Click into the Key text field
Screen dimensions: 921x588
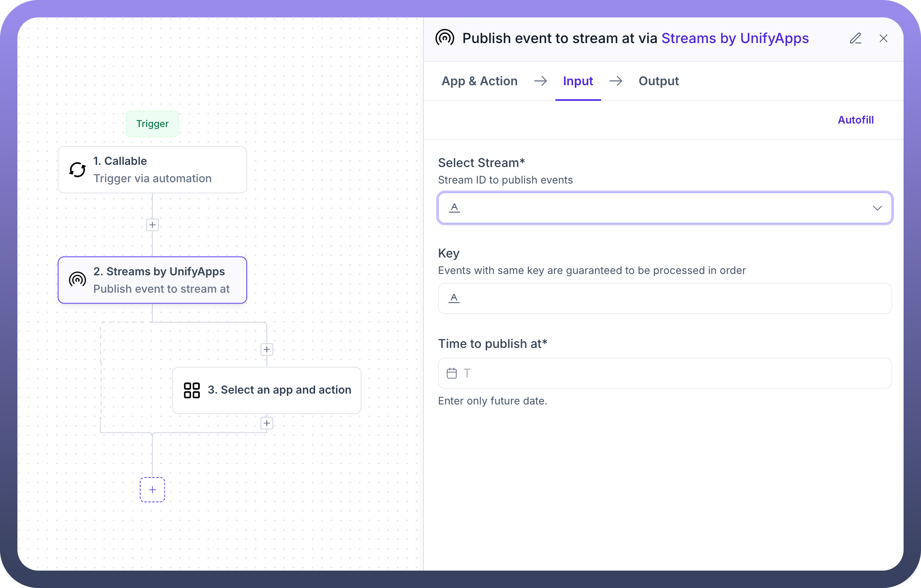(665, 298)
